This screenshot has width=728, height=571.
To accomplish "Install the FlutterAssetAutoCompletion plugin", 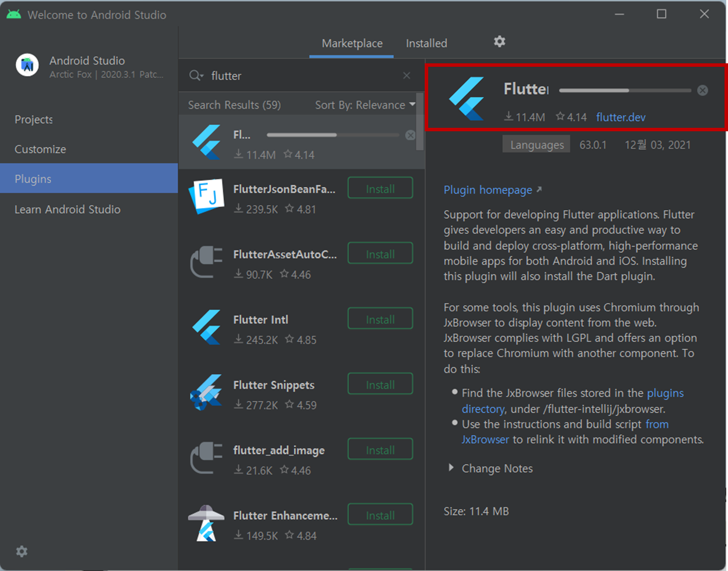I will coord(381,254).
